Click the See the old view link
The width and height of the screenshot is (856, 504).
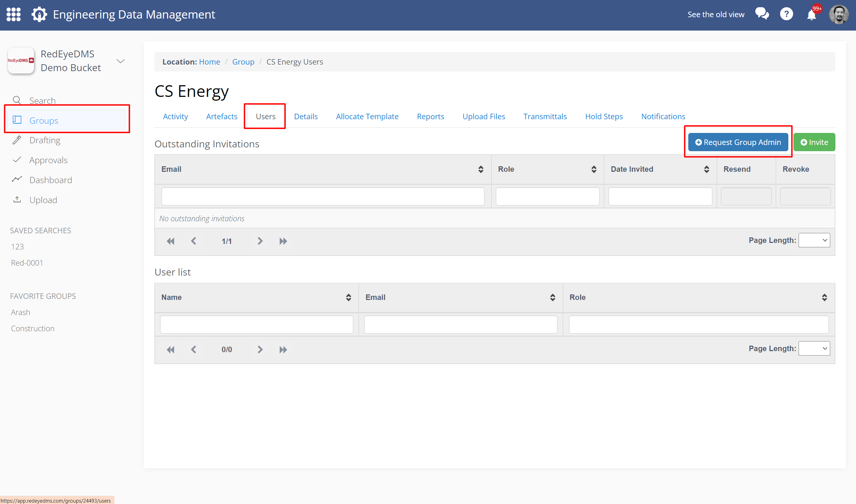716,14
